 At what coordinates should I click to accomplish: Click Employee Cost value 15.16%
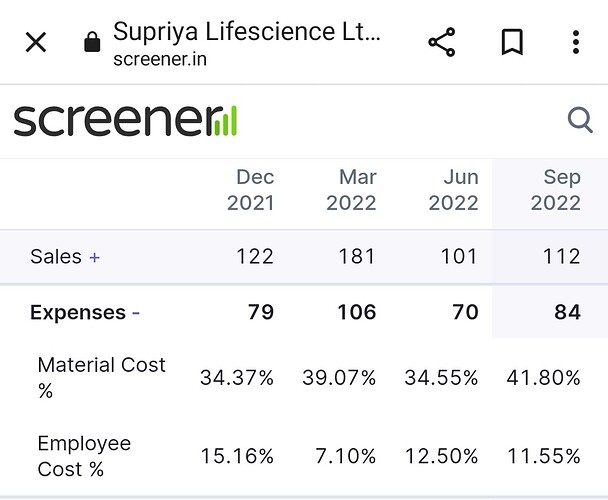tap(237, 456)
